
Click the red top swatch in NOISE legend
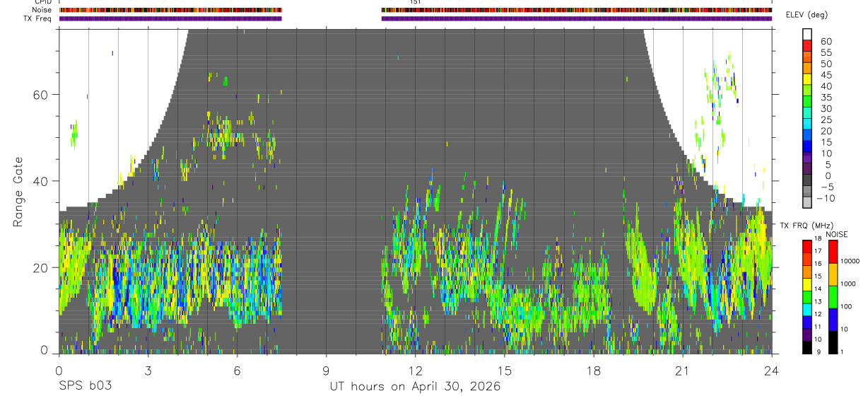pyautogui.click(x=833, y=252)
